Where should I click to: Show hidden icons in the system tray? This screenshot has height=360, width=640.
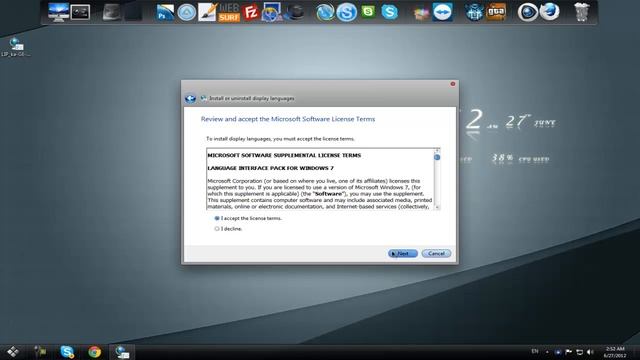click(x=547, y=352)
